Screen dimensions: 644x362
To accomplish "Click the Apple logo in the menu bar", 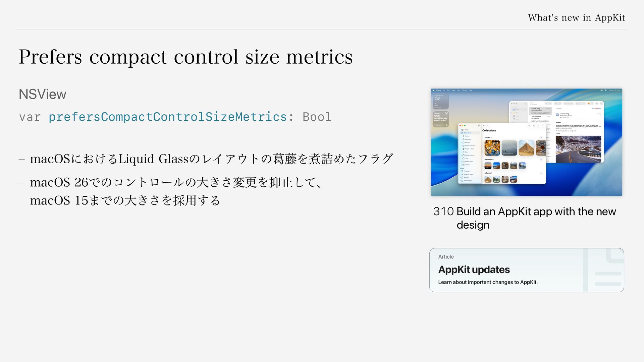I will click(434, 90).
